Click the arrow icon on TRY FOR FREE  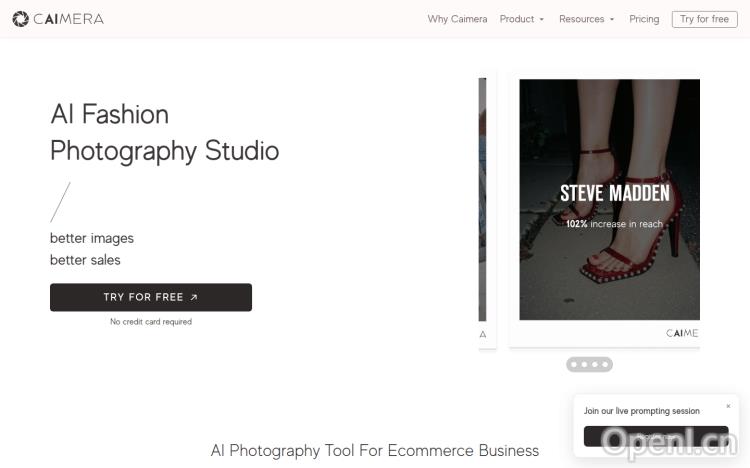pyautogui.click(x=194, y=297)
